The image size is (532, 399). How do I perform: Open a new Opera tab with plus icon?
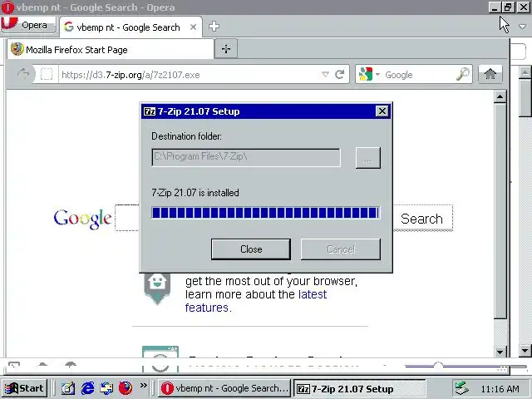(214, 27)
